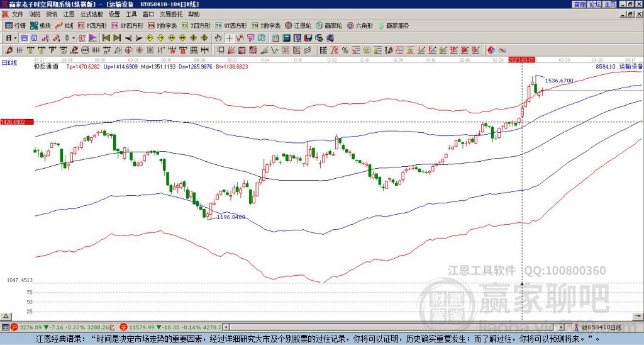Open the calculator icon
This screenshot has width=644, height=345.
click(286, 38)
